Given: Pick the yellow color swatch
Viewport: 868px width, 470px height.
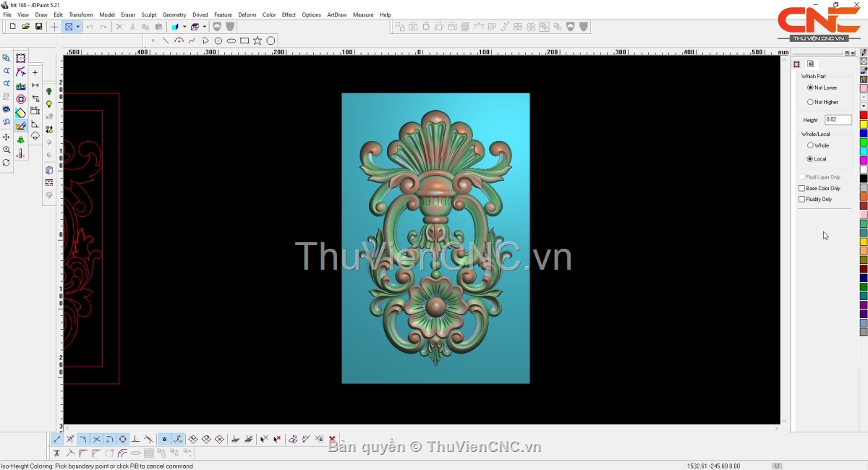Looking at the screenshot, I should click(864, 124).
